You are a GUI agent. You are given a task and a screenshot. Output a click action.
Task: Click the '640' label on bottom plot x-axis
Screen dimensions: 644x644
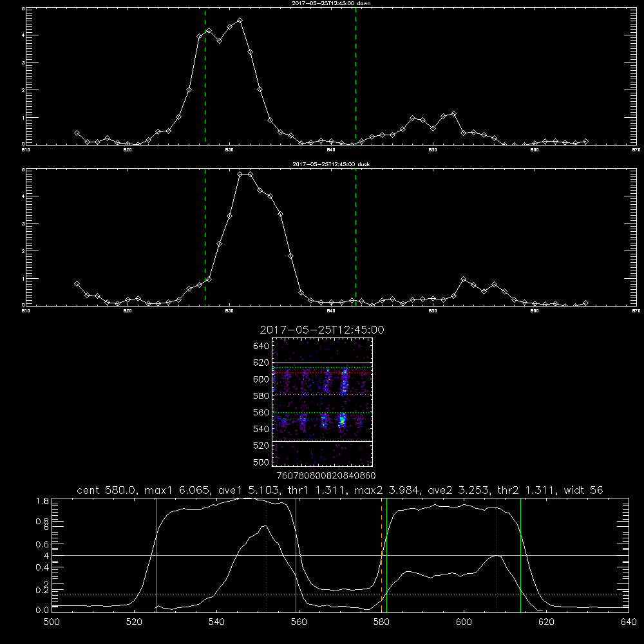[629, 622]
